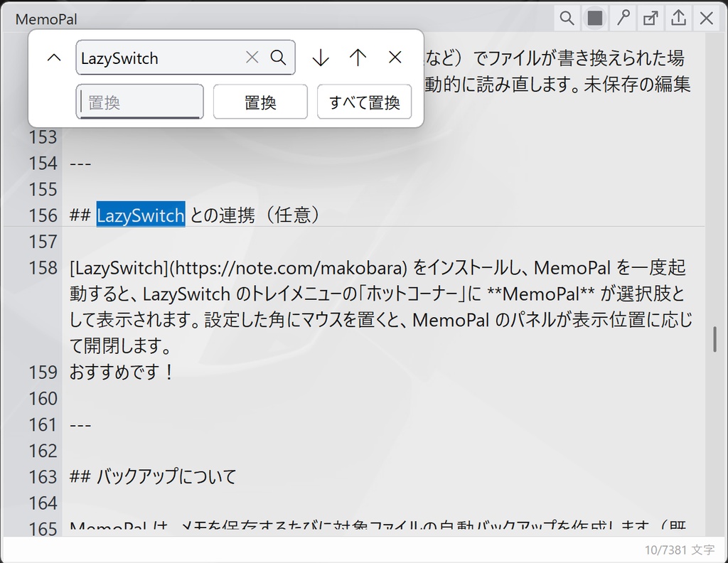728x563 pixels.
Task: Click the square stop icon in title bar
Action: pos(595,18)
